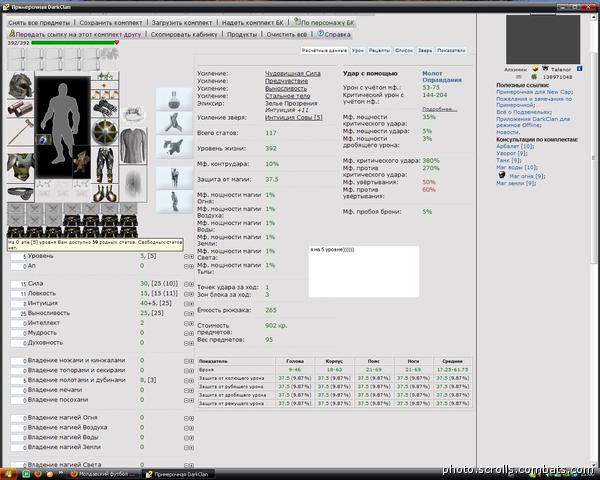
Task: Click Загрузить комплект
Action: 182,23
